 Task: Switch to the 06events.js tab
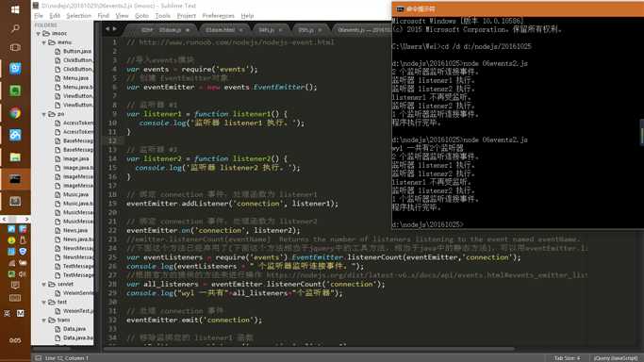point(363,30)
